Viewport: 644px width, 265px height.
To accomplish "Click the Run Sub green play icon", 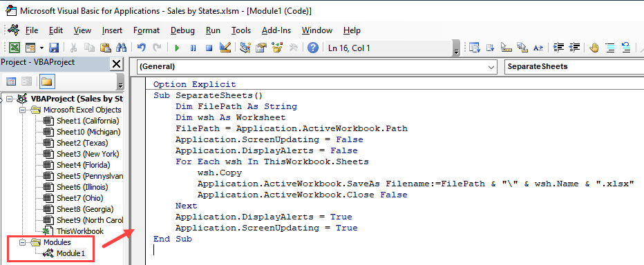I will (177, 48).
